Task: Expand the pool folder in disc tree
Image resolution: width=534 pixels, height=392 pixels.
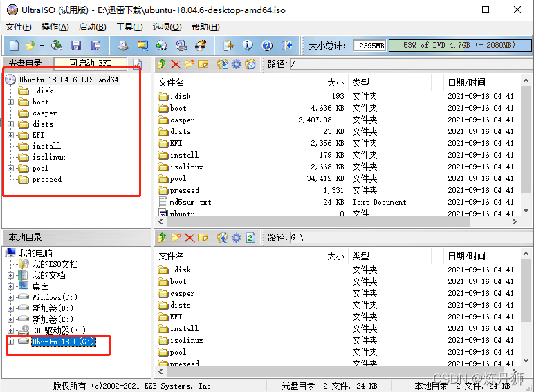Action: 11,169
